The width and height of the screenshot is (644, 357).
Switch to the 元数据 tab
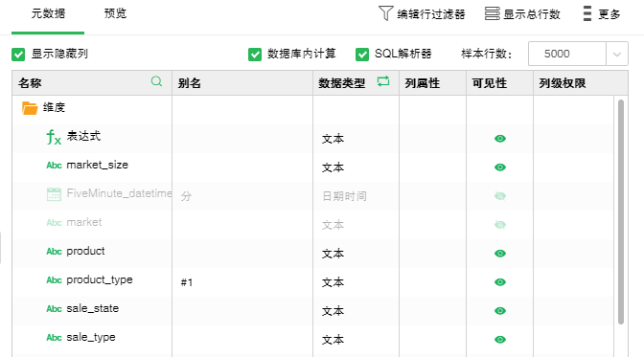(48, 13)
